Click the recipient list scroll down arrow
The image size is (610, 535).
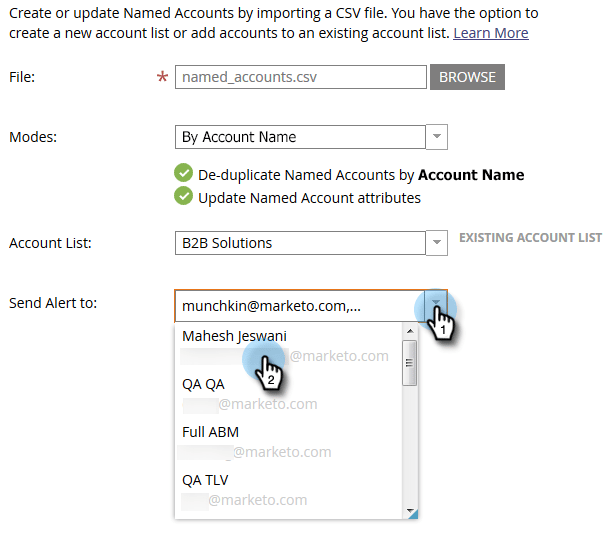409,511
